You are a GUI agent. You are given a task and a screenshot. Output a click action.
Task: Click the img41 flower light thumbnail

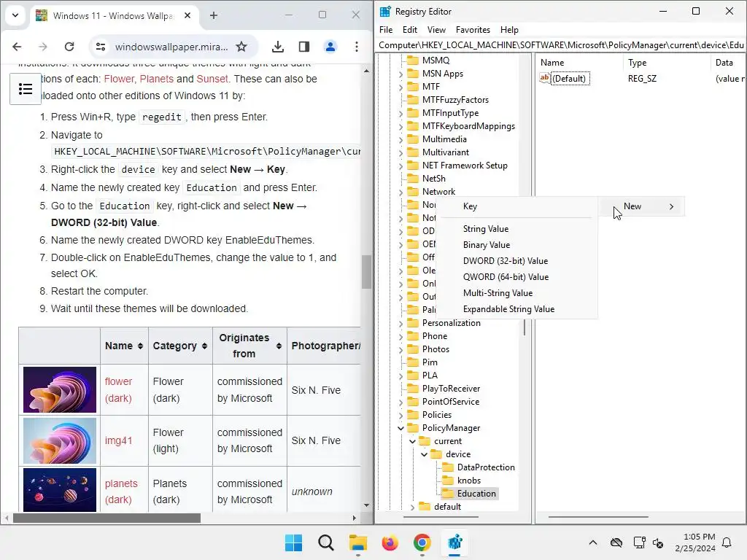point(60,440)
